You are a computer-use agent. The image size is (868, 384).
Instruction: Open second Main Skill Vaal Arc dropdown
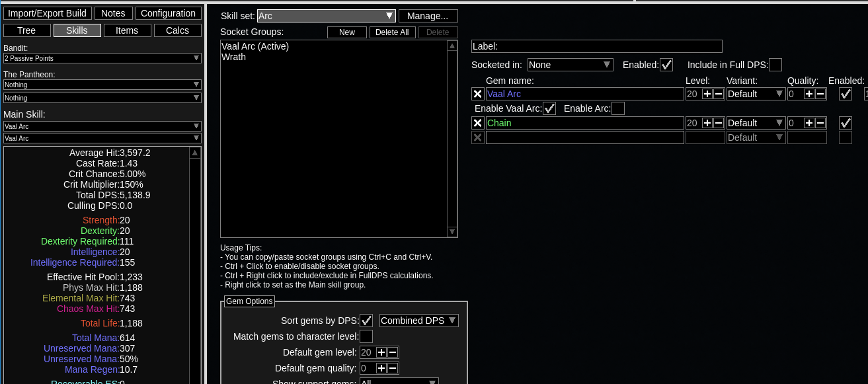tap(102, 138)
